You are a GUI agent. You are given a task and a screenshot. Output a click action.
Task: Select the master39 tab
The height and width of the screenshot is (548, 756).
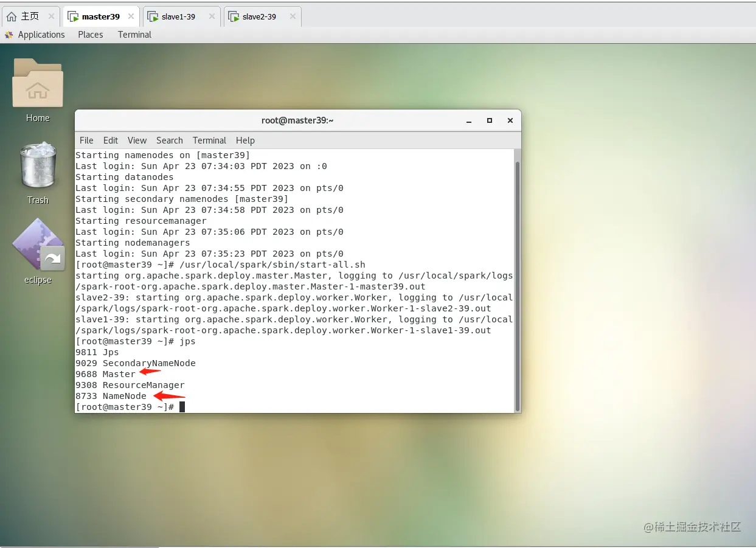tap(101, 16)
